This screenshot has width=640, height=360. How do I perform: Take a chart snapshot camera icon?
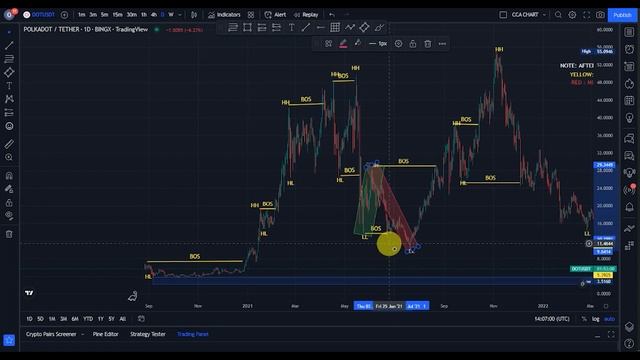tap(600, 15)
